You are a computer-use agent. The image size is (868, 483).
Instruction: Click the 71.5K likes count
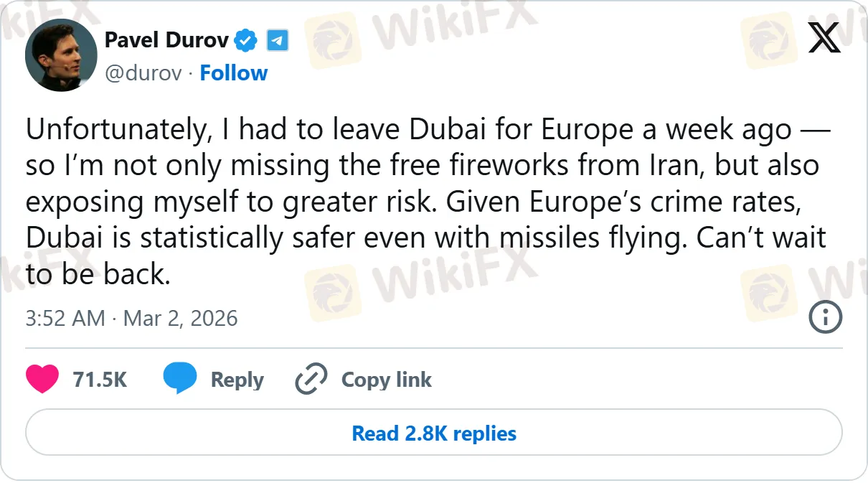click(x=100, y=380)
